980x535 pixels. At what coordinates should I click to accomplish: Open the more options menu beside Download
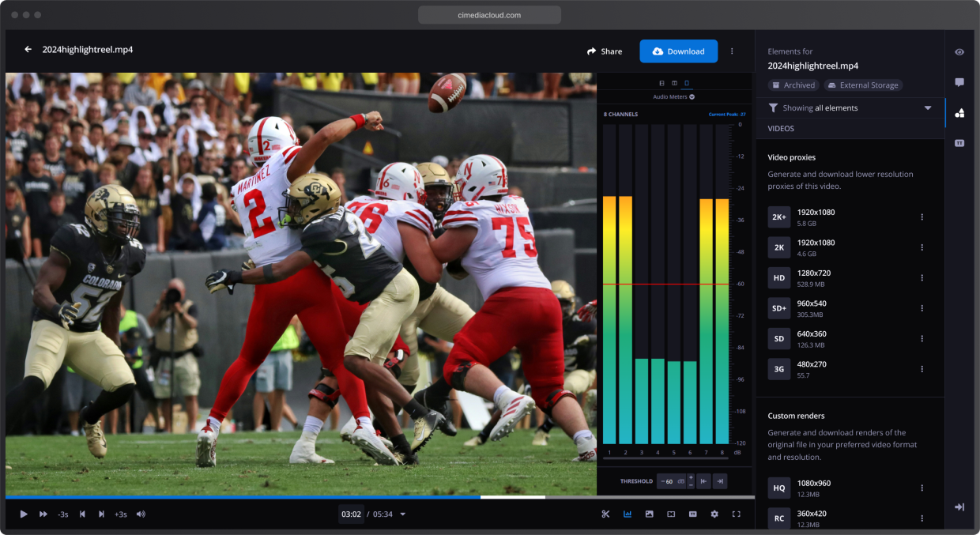(x=732, y=51)
